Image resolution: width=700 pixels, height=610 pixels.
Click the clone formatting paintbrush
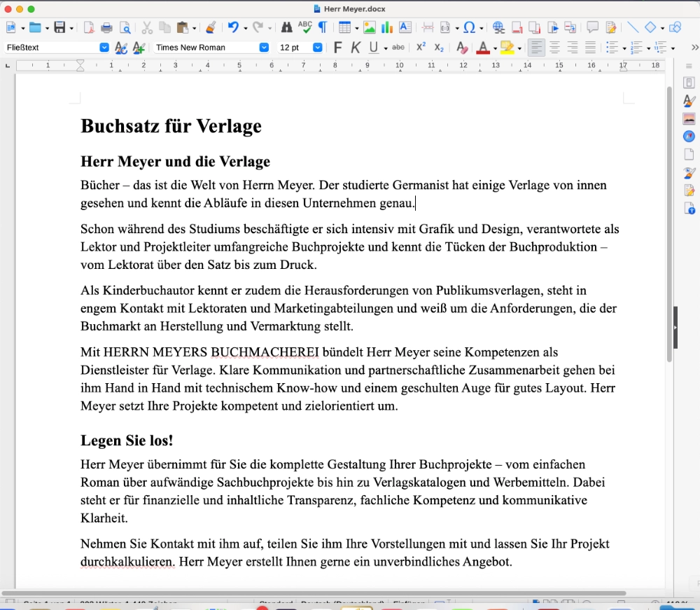pyautogui.click(x=211, y=28)
